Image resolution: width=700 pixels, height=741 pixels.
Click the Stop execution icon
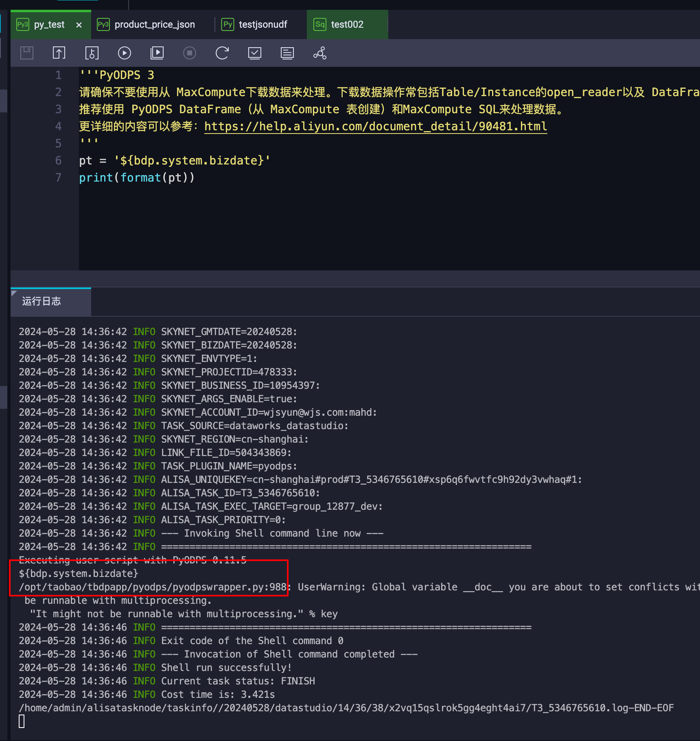coord(190,53)
